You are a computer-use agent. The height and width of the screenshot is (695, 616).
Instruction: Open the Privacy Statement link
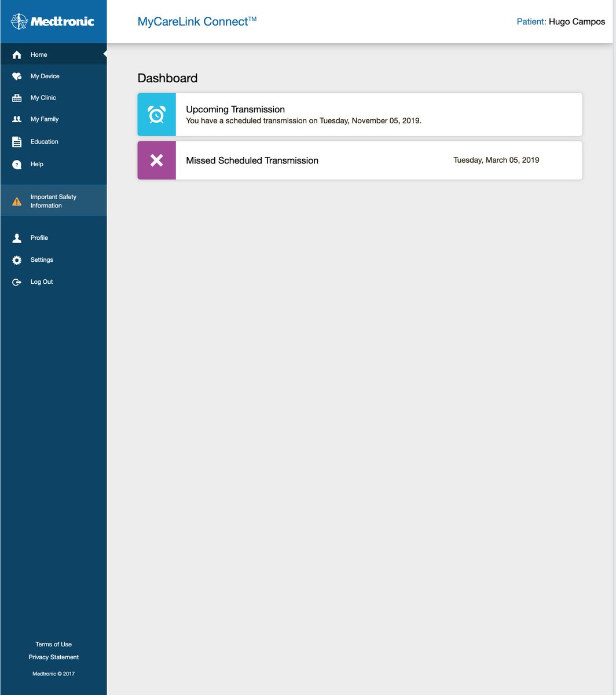(x=54, y=657)
